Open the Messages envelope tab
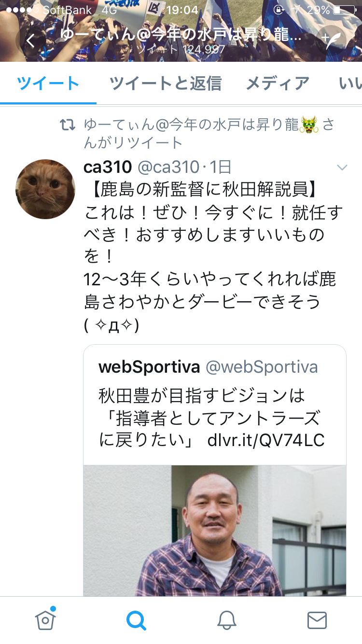Screen dimensions: 362x644 (317, 620)
